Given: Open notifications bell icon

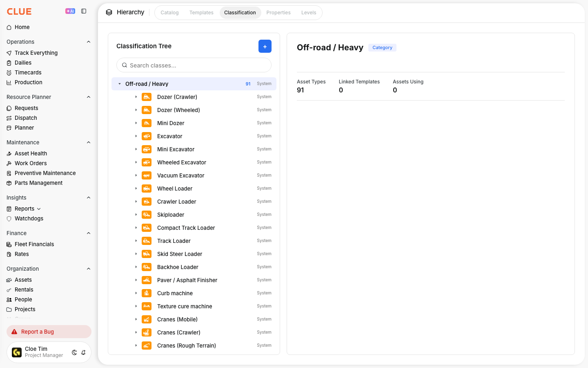Looking at the screenshot, I should coord(83,352).
